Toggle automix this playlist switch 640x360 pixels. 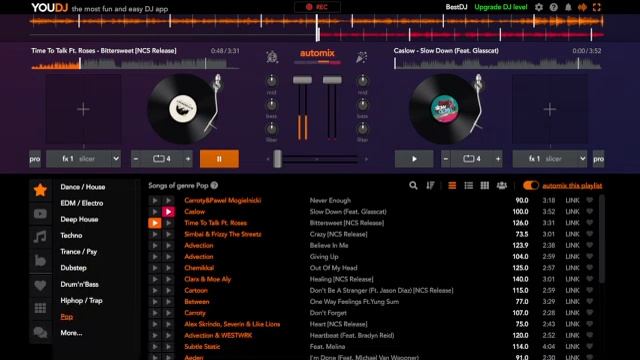click(x=531, y=186)
